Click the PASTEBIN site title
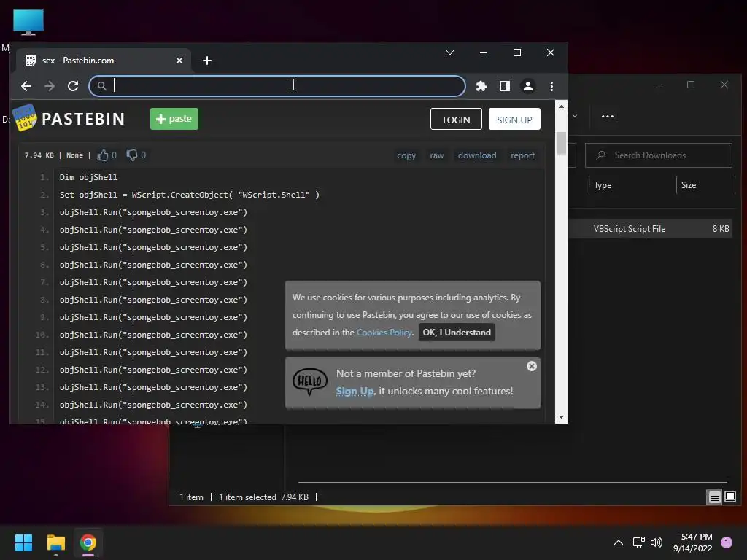Viewport: 747px width, 560px height. pos(83,119)
